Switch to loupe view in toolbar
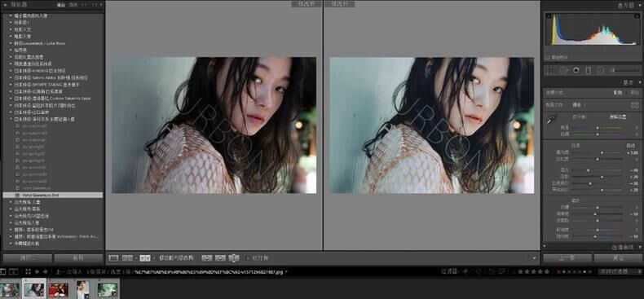This screenshot has width=644, height=299. pos(114,258)
